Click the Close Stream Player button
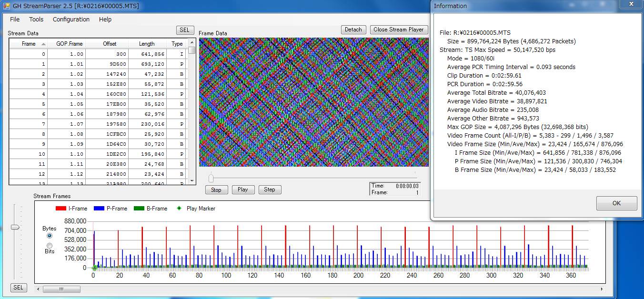 [x=398, y=30]
